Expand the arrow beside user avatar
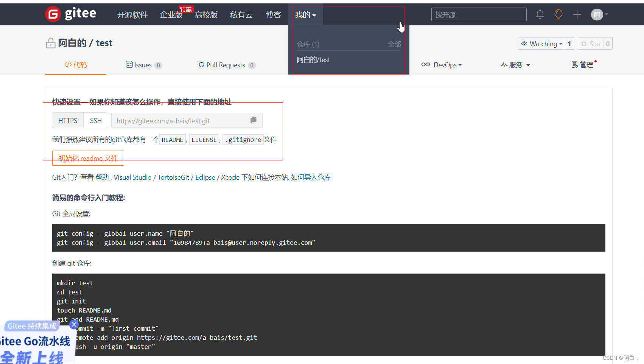The height and width of the screenshot is (364, 644). (x=607, y=14)
